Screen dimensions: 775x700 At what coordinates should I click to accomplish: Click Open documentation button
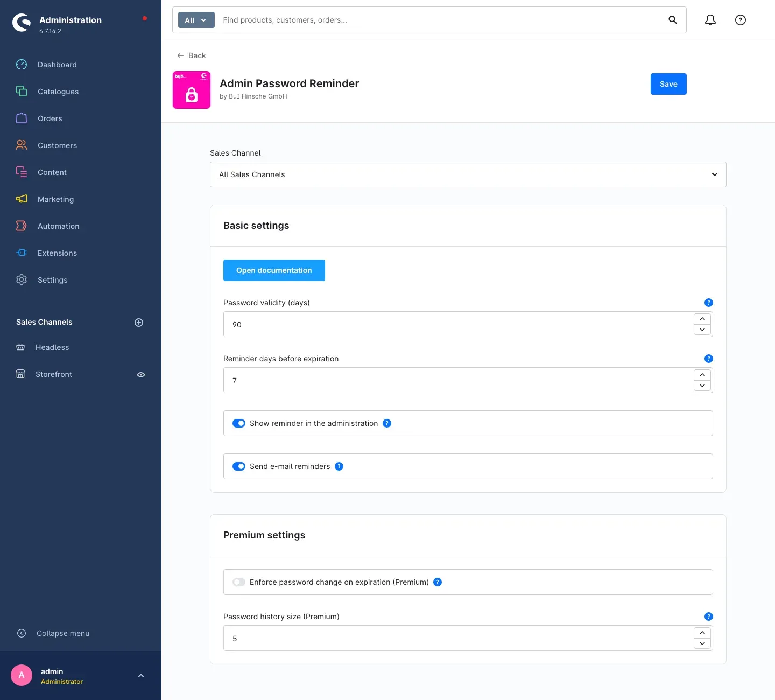(274, 270)
